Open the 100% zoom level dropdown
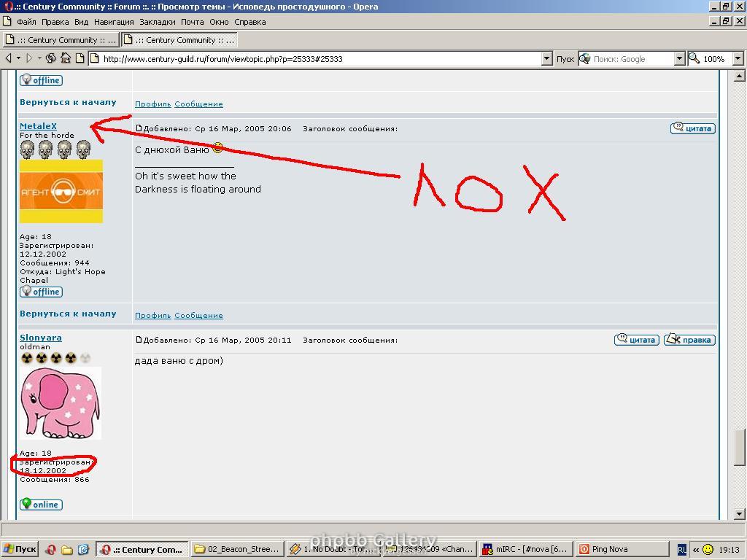Screen dimensions: 747x560 click(738, 58)
